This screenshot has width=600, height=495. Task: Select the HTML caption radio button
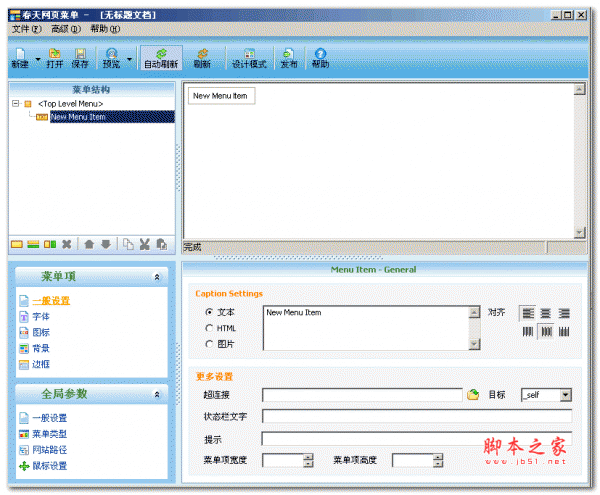click(x=209, y=328)
